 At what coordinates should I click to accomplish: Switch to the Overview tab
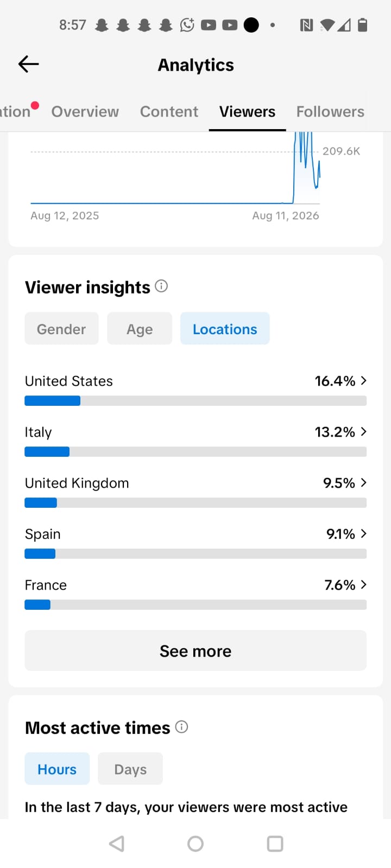85,111
